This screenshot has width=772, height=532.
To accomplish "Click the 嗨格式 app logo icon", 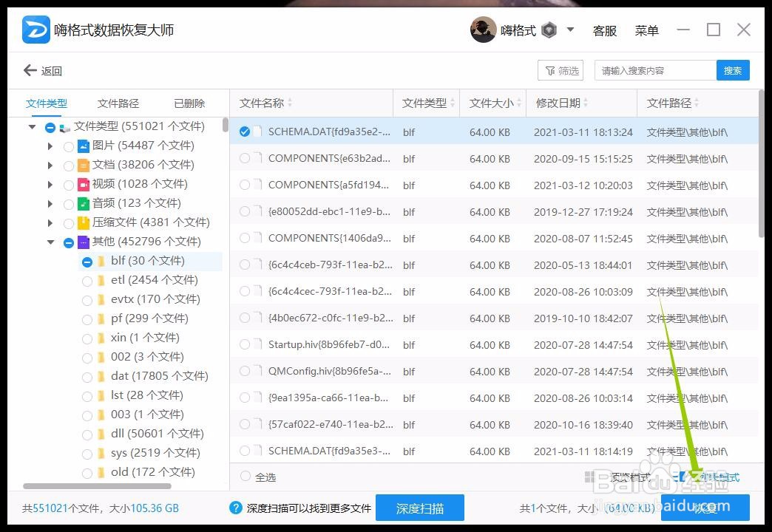I will click(x=35, y=28).
